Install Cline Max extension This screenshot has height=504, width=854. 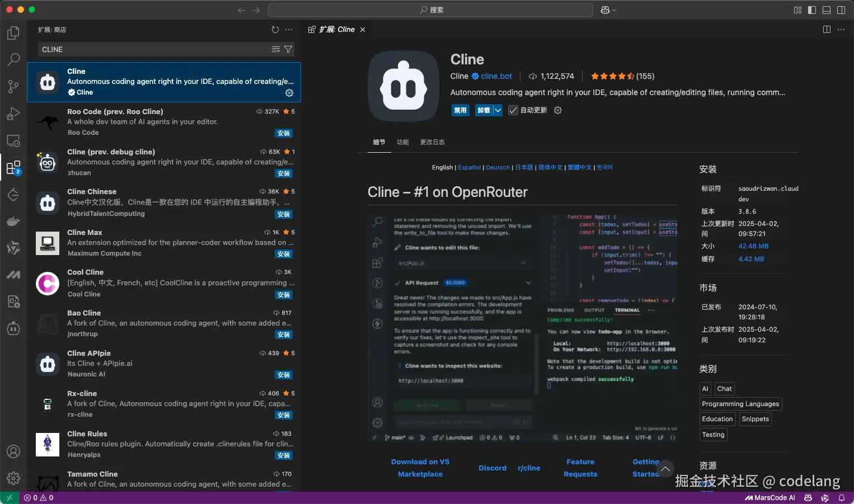tap(284, 254)
